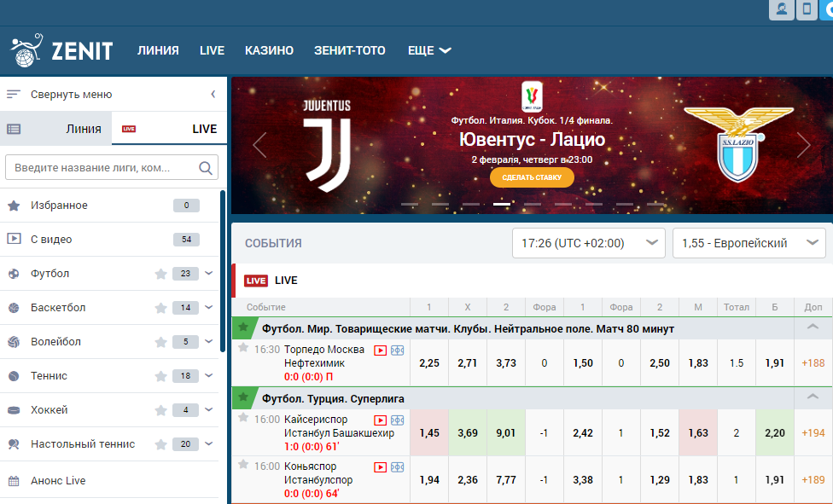Bet on Торпедо Москва win 2,25

[429, 363]
